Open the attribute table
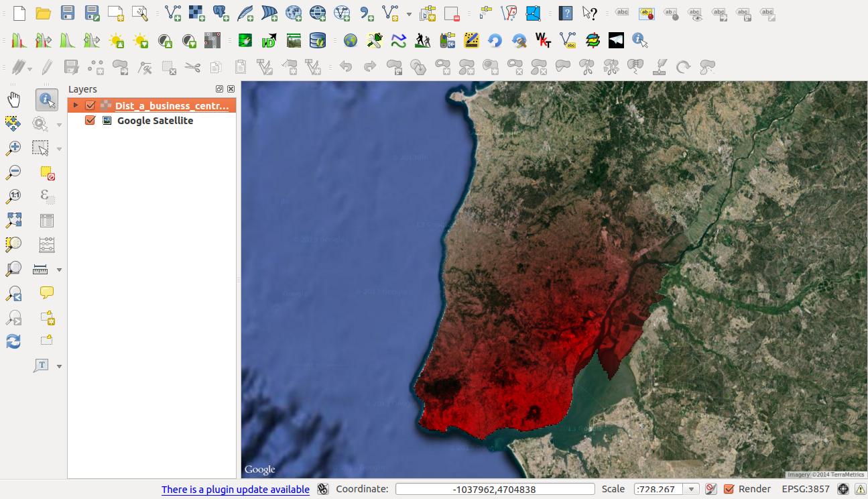 [x=47, y=221]
